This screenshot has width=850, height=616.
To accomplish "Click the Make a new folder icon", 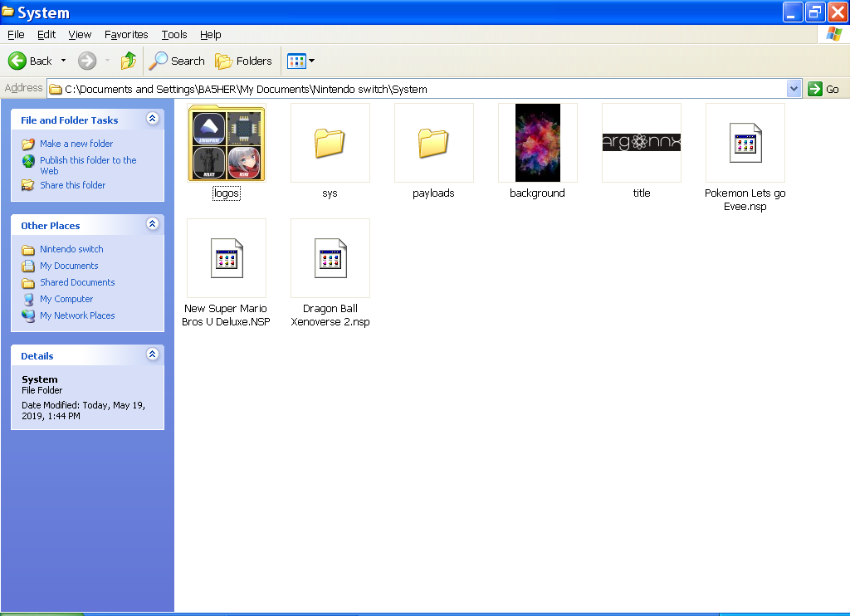I will point(28,144).
